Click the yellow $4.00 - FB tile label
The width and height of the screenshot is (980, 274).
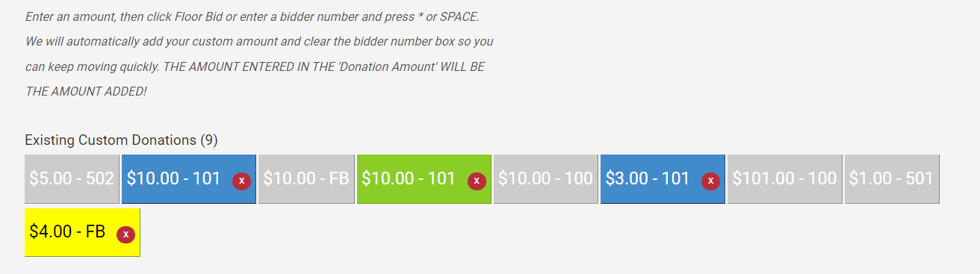67,232
